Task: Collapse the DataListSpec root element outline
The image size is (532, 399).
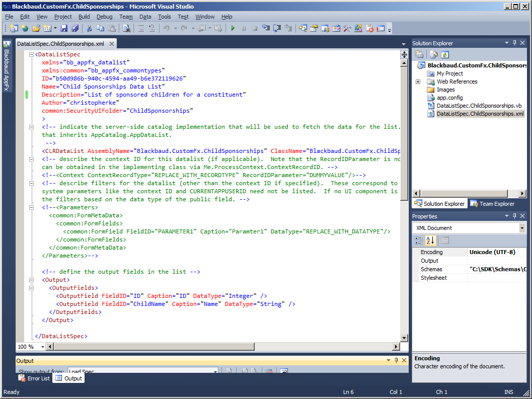Action: coord(32,54)
